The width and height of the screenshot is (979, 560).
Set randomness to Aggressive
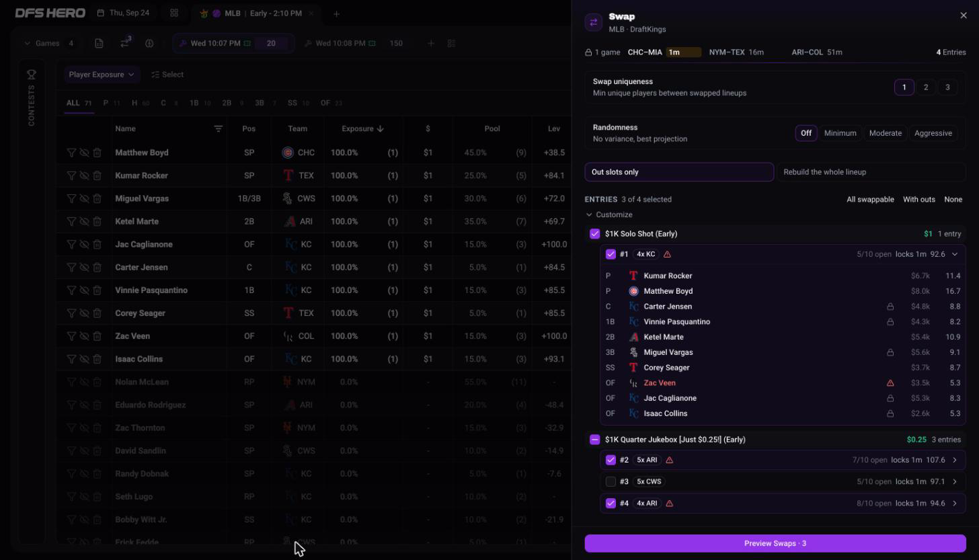click(x=933, y=133)
